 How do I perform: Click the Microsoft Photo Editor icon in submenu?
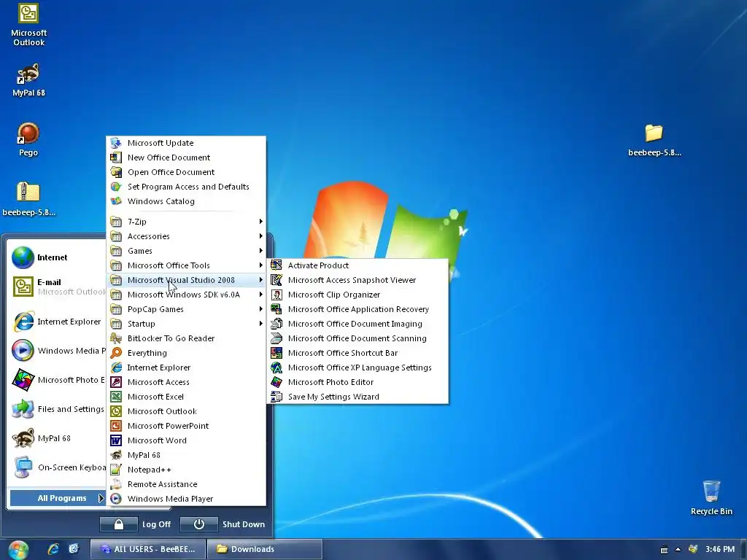coord(276,382)
